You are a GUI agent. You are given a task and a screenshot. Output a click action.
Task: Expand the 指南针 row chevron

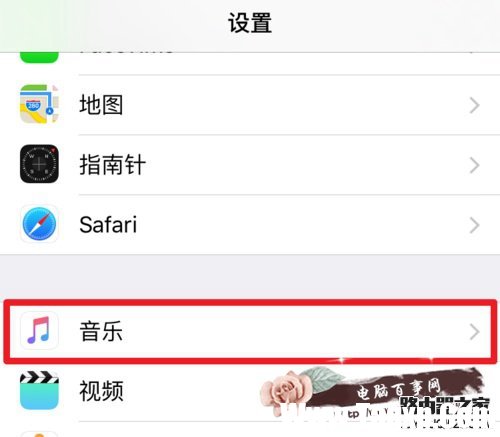[x=474, y=165]
